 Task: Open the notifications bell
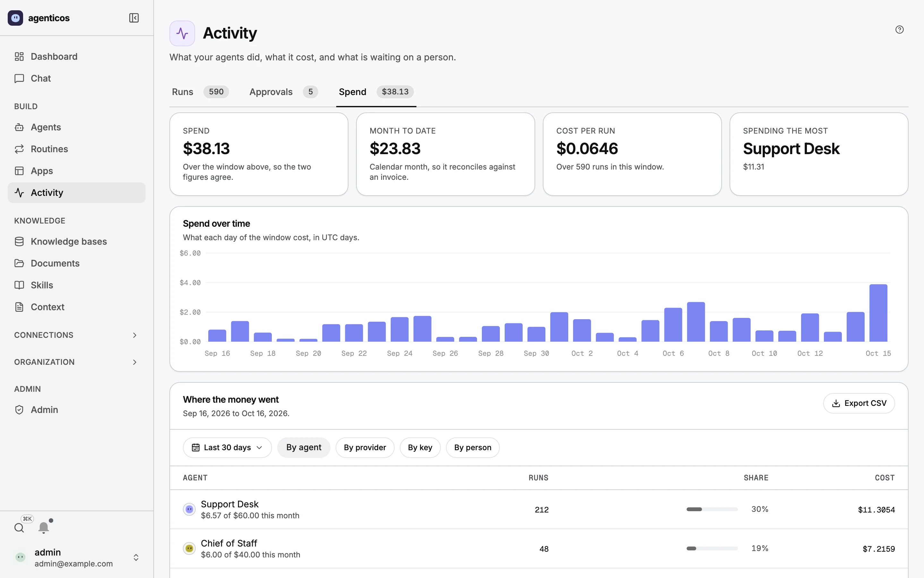tap(44, 528)
